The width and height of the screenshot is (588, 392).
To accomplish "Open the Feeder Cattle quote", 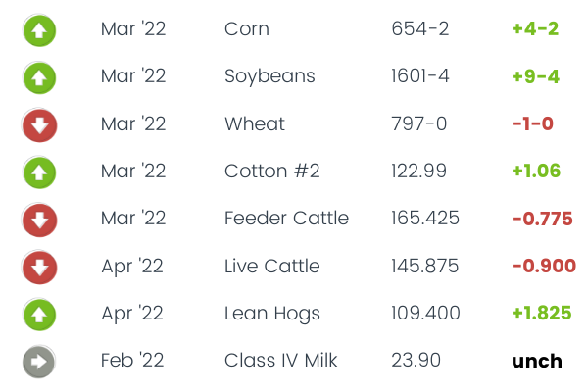I will (286, 219).
